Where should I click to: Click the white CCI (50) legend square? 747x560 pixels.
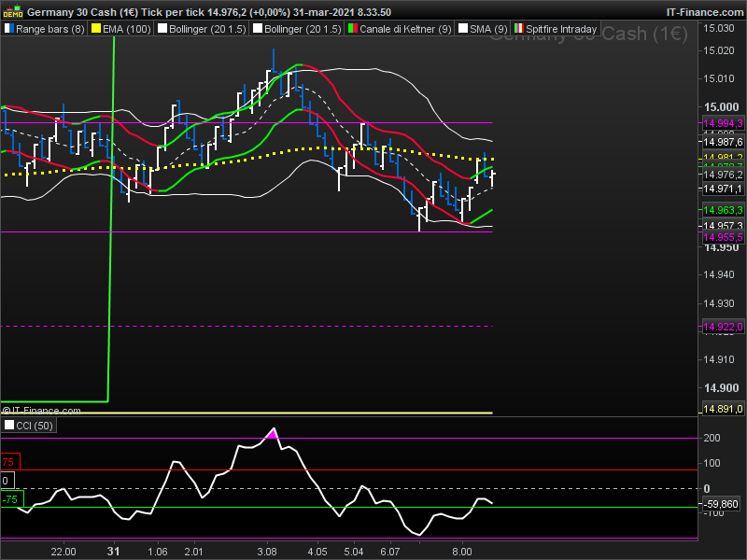(9, 426)
